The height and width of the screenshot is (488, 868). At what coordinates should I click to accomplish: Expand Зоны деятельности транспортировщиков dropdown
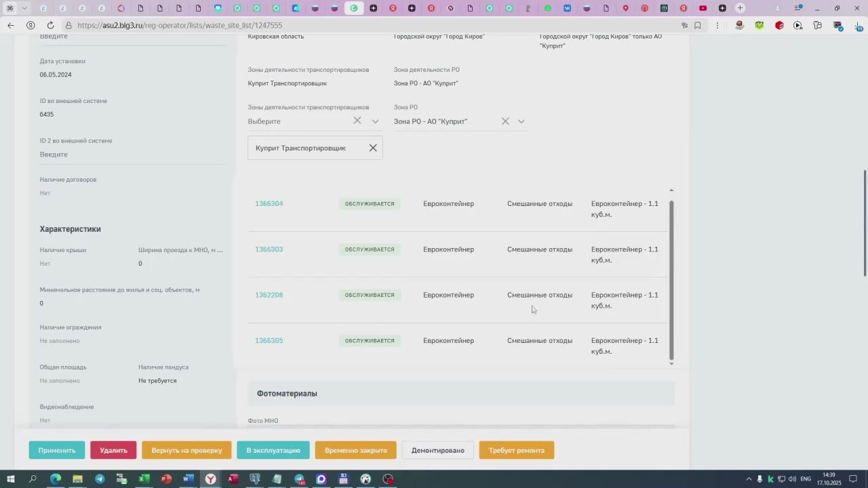coord(375,121)
